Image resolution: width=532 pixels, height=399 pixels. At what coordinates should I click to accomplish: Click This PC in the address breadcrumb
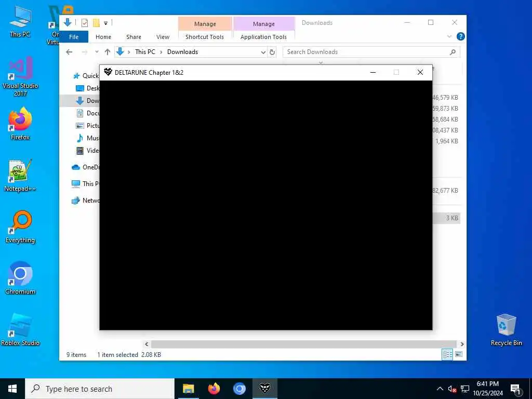[x=145, y=52]
